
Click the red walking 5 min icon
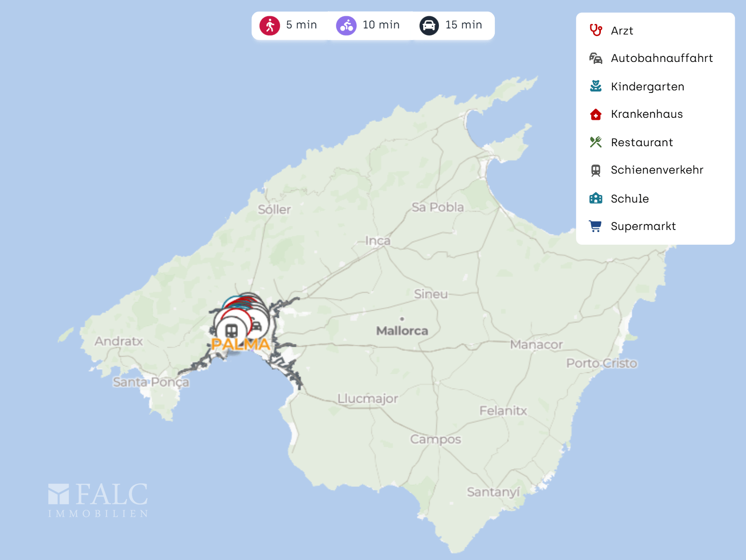click(269, 25)
